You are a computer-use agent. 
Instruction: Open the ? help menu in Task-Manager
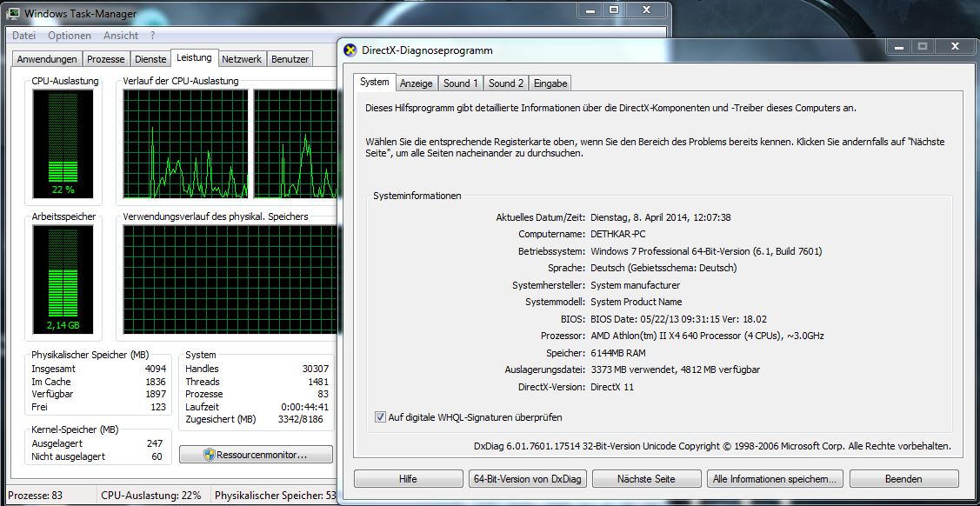pos(152,36)
